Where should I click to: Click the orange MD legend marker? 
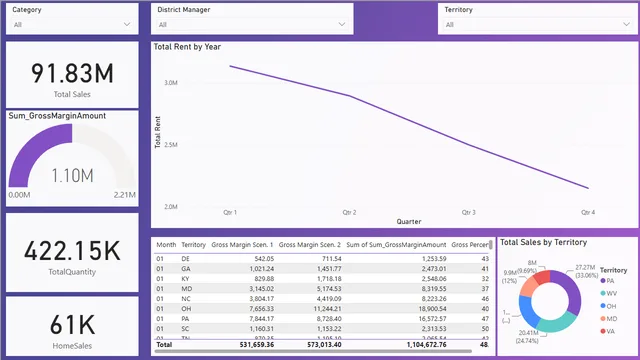tap(603, 319)
